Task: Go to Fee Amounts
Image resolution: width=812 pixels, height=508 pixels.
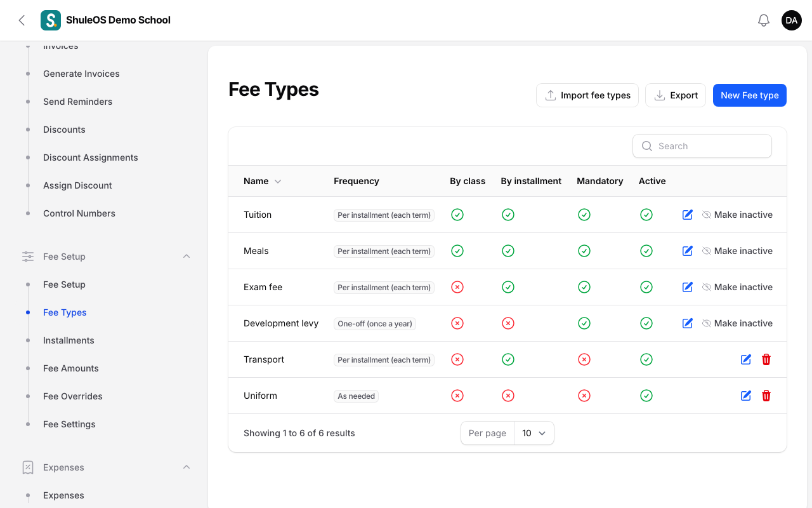Action: pyautogui.click(x=71, y=368)
